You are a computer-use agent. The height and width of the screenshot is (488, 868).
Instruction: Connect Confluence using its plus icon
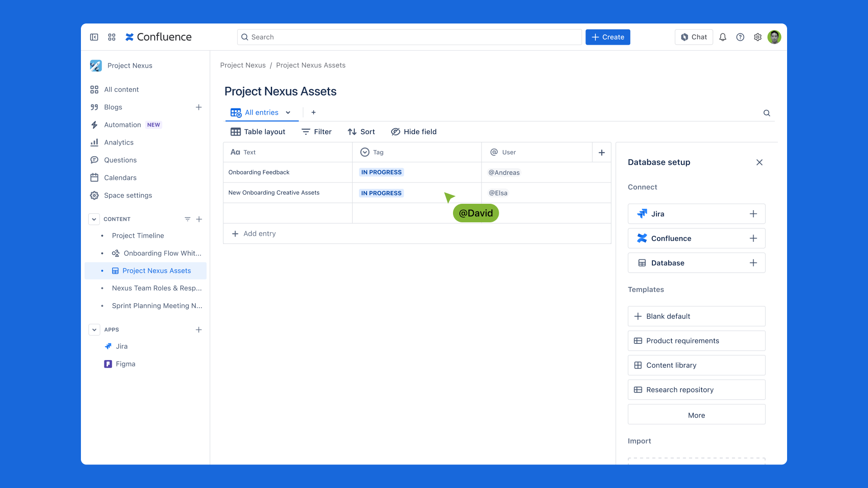(x=753, y=238)
